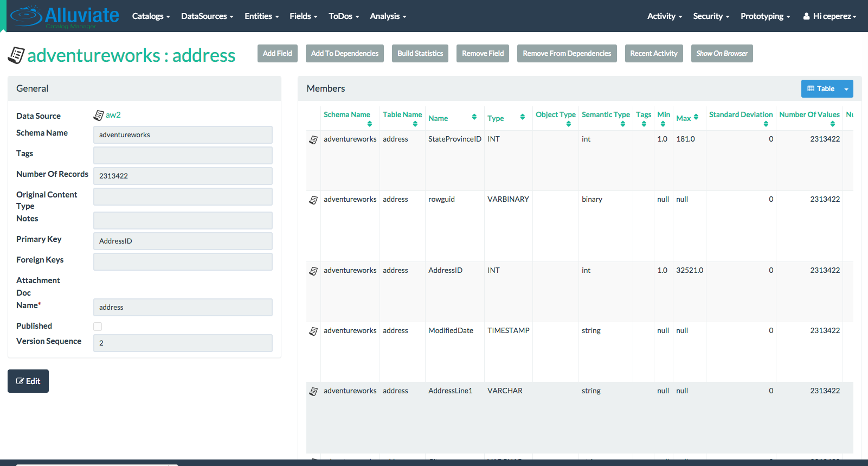
Task: Sort by Number Of Values column arrows
Action: (833, 124)
